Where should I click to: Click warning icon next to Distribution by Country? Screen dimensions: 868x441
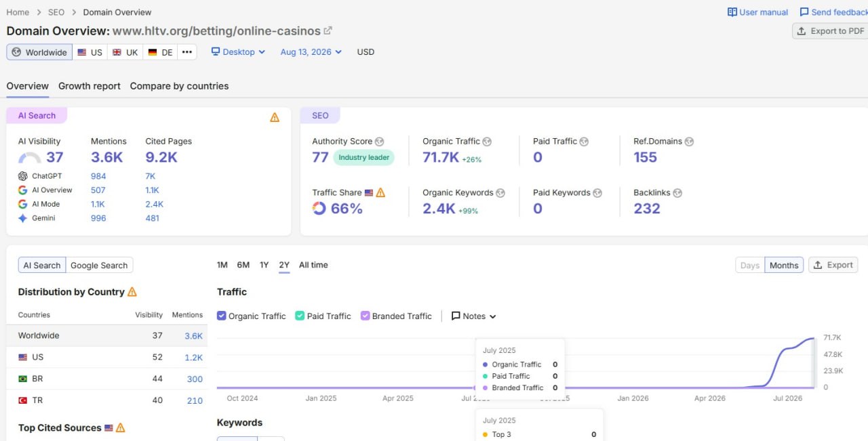(132, 292)
